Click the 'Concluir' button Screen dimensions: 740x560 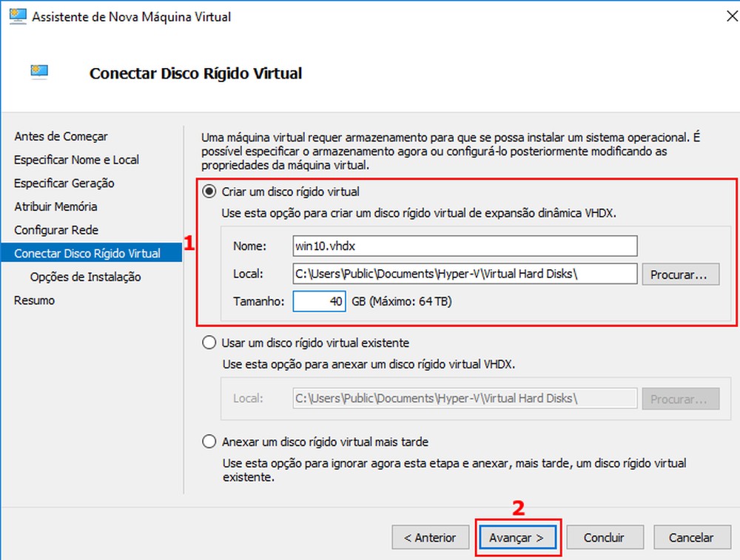(x=605, y=537)
